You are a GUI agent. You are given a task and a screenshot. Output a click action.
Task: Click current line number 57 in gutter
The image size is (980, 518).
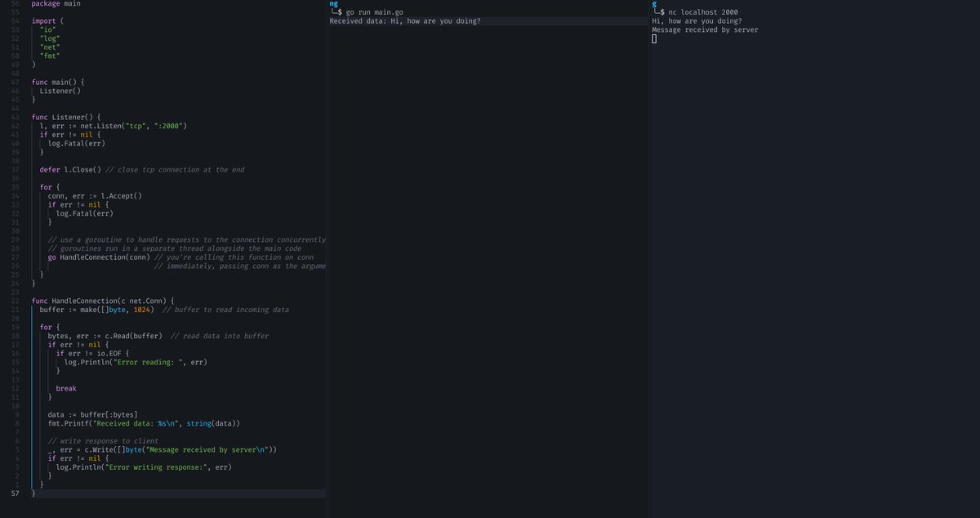[16, 493]
